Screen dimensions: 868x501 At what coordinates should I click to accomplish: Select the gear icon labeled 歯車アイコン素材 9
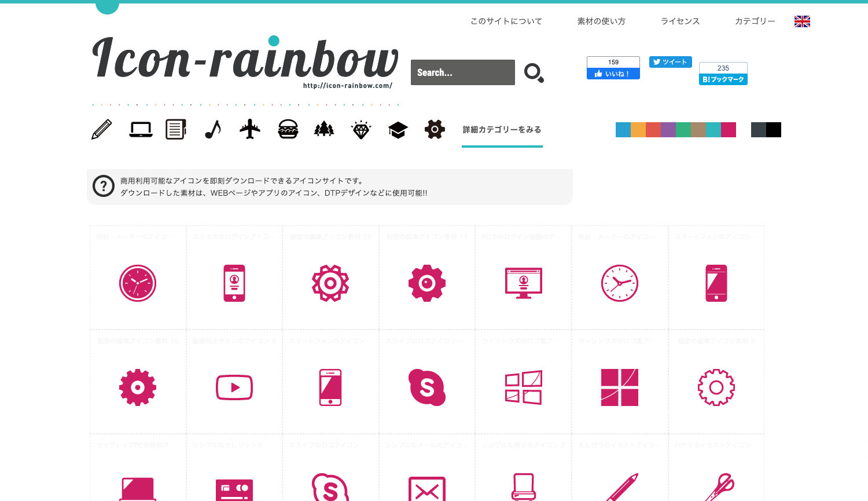(x=716, y=387)
